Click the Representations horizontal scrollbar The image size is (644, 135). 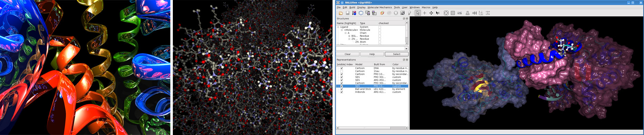[372, 128]
